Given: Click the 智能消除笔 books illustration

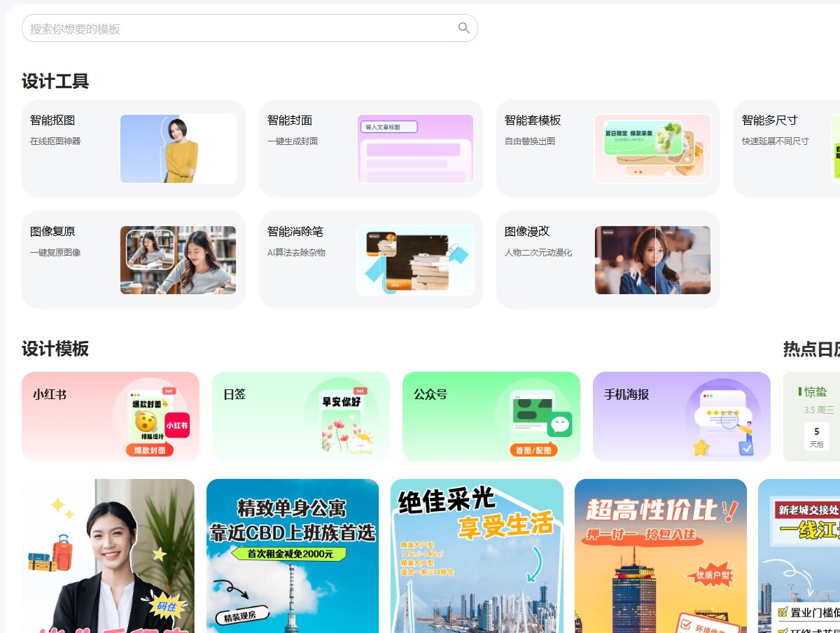Looking at the screenshot, I should (415, 260).
